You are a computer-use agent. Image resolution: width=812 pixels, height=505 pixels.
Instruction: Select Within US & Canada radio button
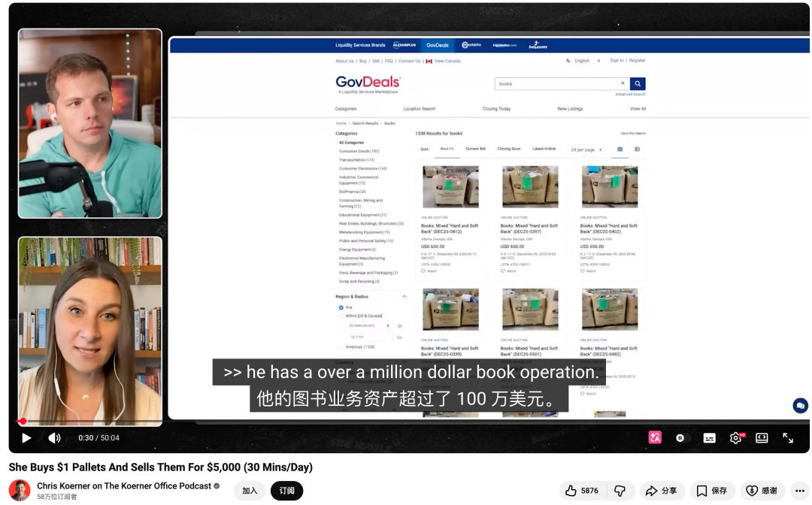pyautogui.click(x=341, y=316)
